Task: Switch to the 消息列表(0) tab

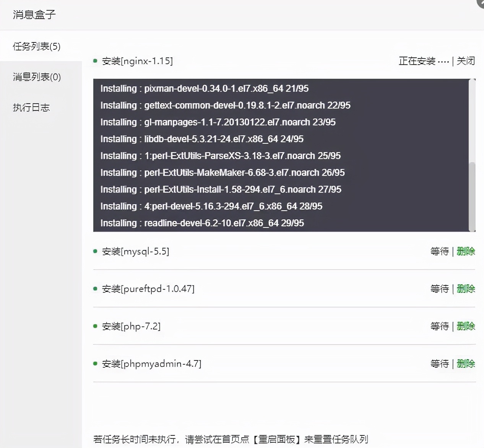Action: [x=36, y=77]
